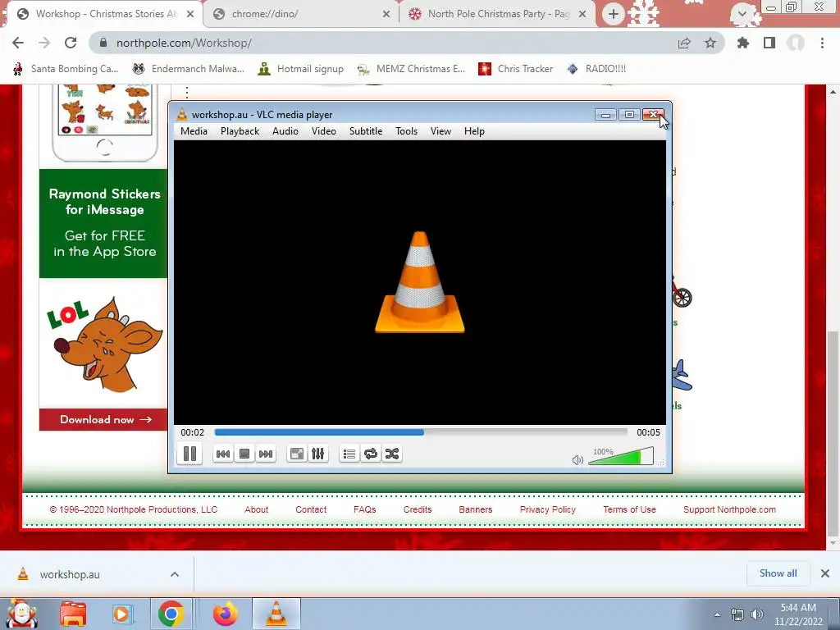Click Raymond Stickers for iMessage banner
840x630 pixels.
click(104, 223)
